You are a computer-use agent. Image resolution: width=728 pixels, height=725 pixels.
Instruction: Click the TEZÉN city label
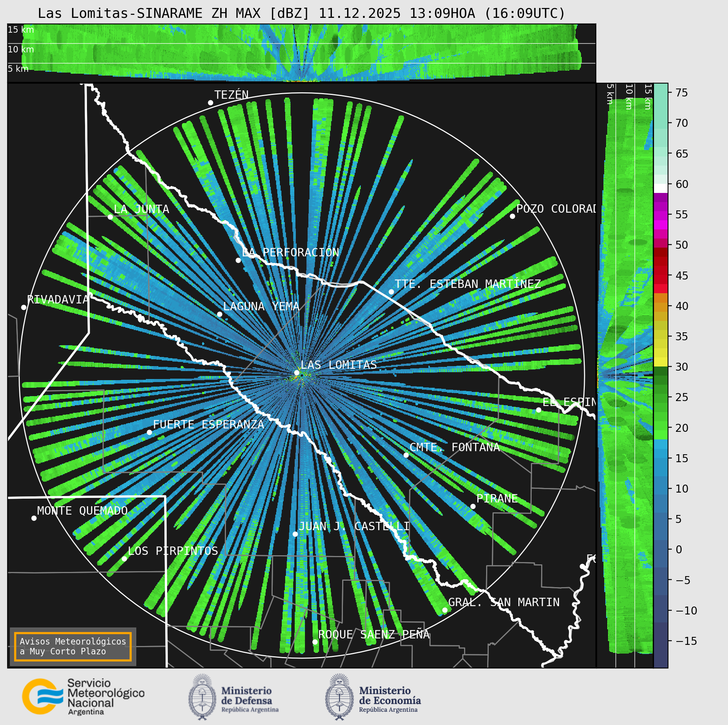coord(231,95)
